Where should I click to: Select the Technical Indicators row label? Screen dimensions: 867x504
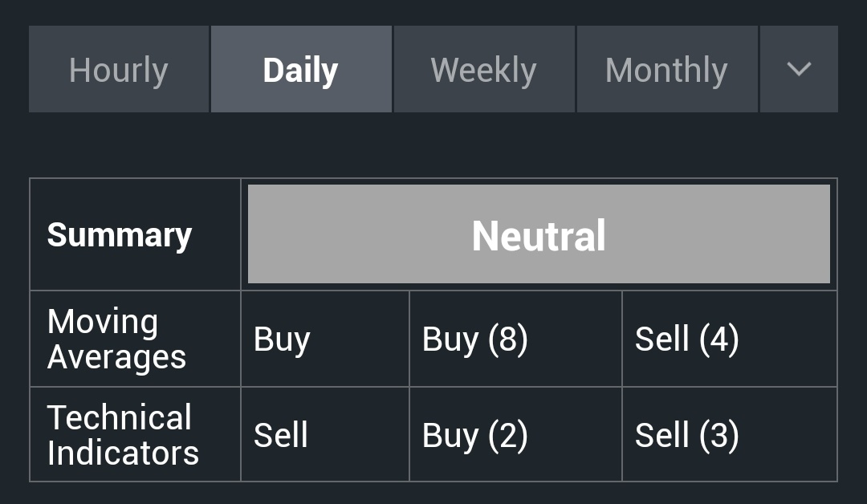click(123, 435)
